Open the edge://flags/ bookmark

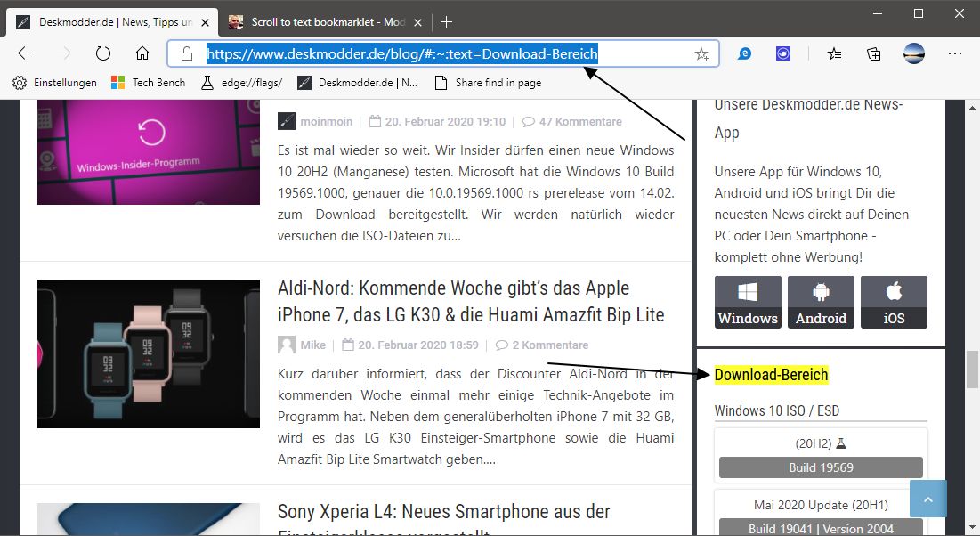(x=242, y=83)
